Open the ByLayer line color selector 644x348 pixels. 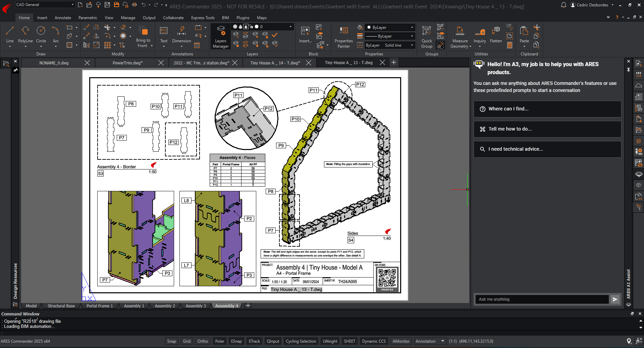point(390,28)
